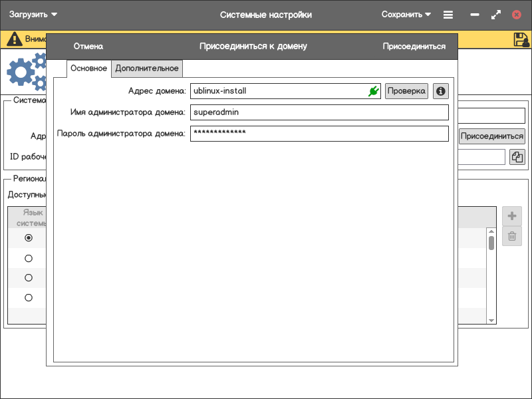Click Отмена to cancel the domain dialog
Screen dimensions: 532x399
pyautogui.click(x=88, y=47)
